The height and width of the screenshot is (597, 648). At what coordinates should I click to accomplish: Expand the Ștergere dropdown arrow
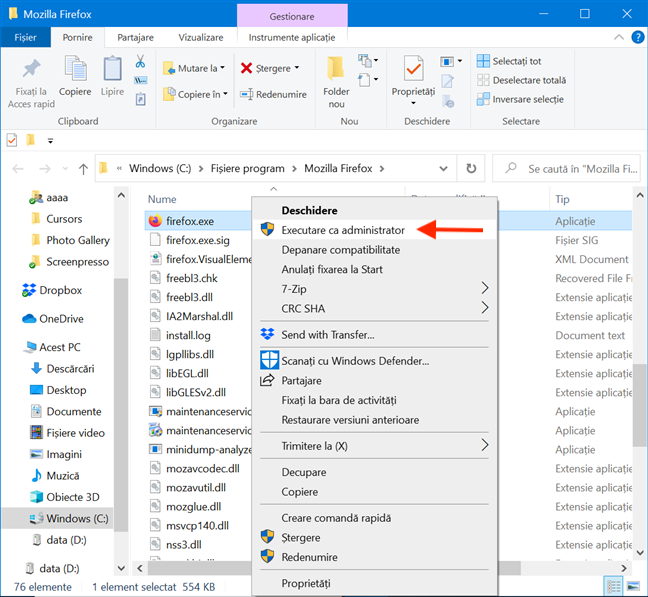(297, 68)
